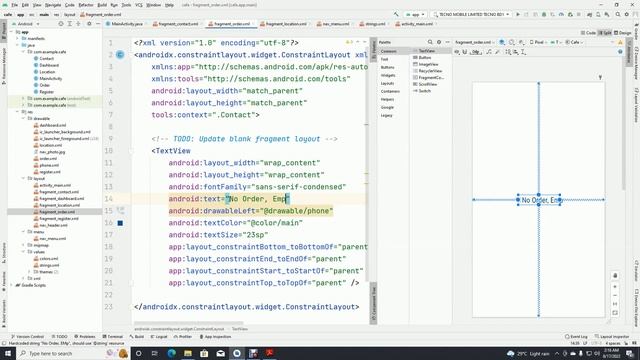This screenshot has height=360, width=640.
Task: Click the Make Project hammer icon
Action: point(396,14)
